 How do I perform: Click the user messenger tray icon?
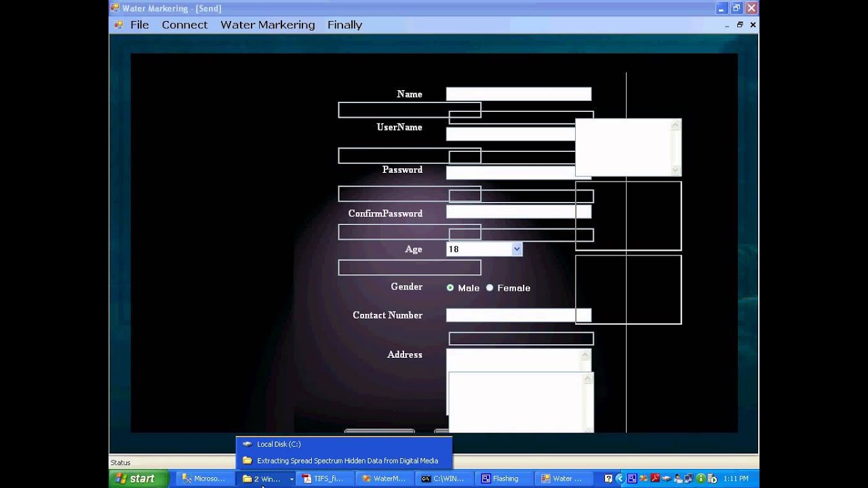pos(678,479)
